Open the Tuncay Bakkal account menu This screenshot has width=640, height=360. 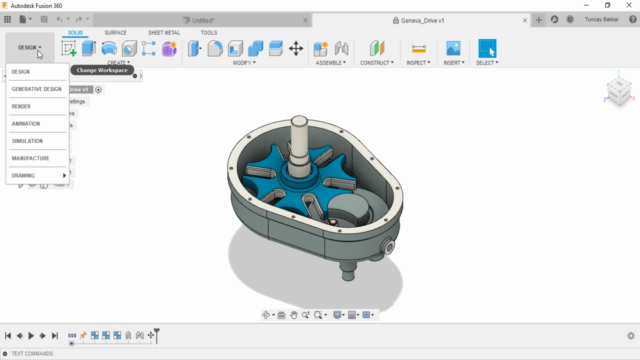pos(601,19)
